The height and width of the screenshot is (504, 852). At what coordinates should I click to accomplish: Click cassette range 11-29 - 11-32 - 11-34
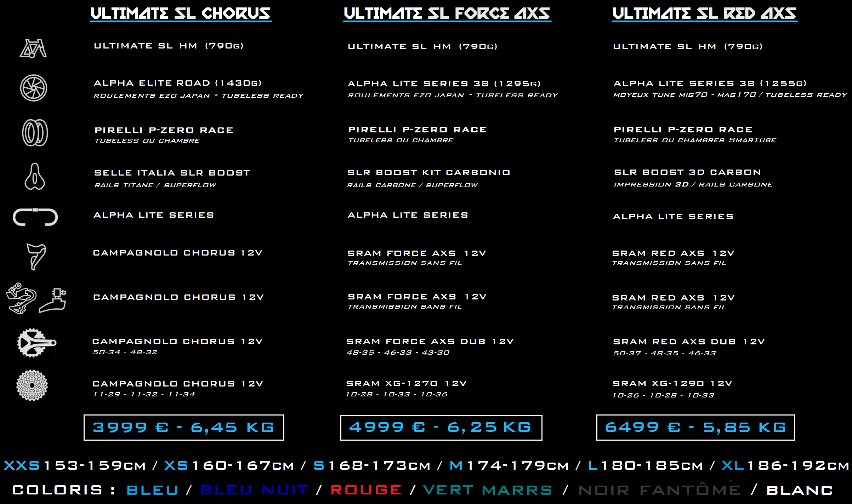point(144,394)
